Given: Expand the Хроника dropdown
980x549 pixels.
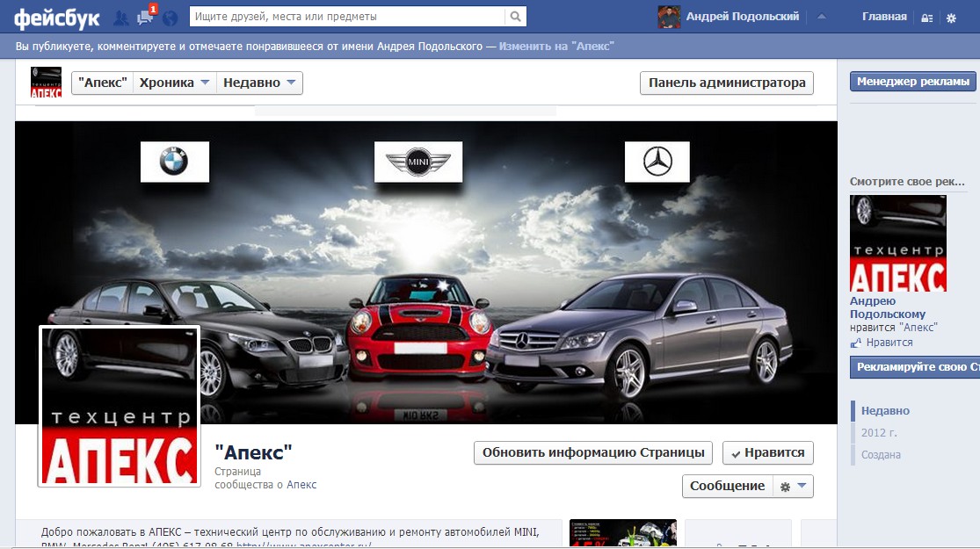Looking at the screenshot, I should (174, 83).
